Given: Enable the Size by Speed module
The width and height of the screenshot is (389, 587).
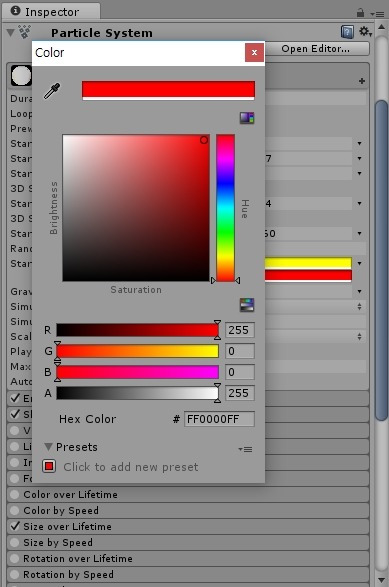Looking at the screenshot, I should tap(15, 542).
